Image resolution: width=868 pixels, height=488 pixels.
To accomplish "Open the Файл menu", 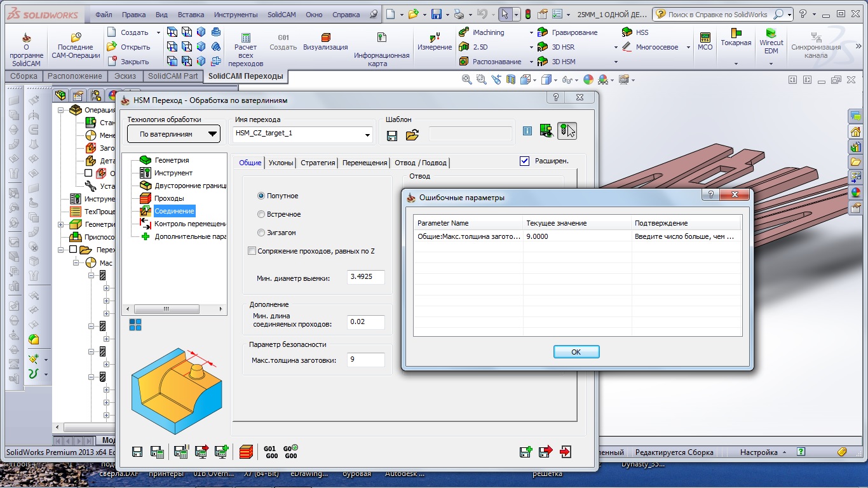I will [x=104, y=15].
